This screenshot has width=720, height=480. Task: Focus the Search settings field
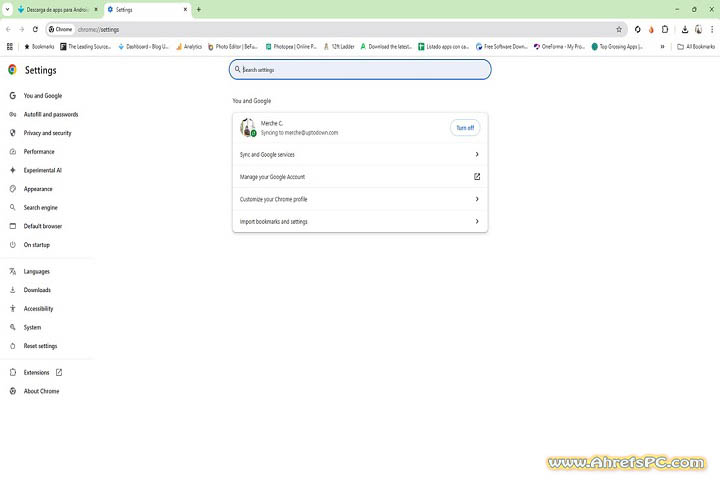(360, 69)
